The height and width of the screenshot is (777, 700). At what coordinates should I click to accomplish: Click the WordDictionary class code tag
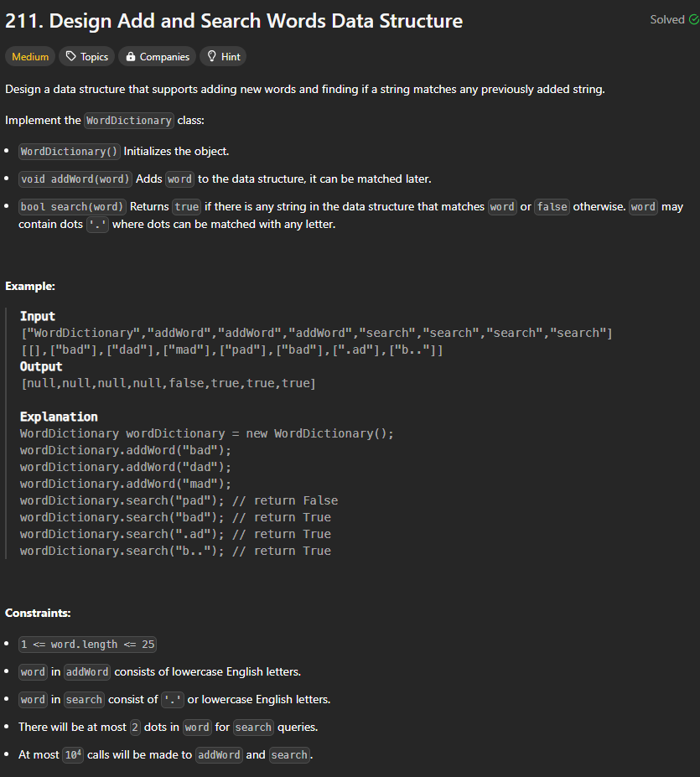point(129,121)
